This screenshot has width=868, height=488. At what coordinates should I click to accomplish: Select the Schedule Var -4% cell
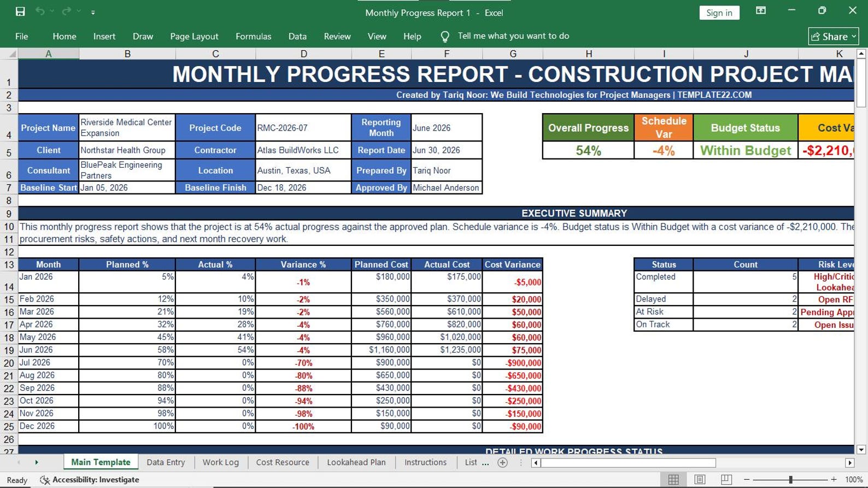[x=664, y=150]
